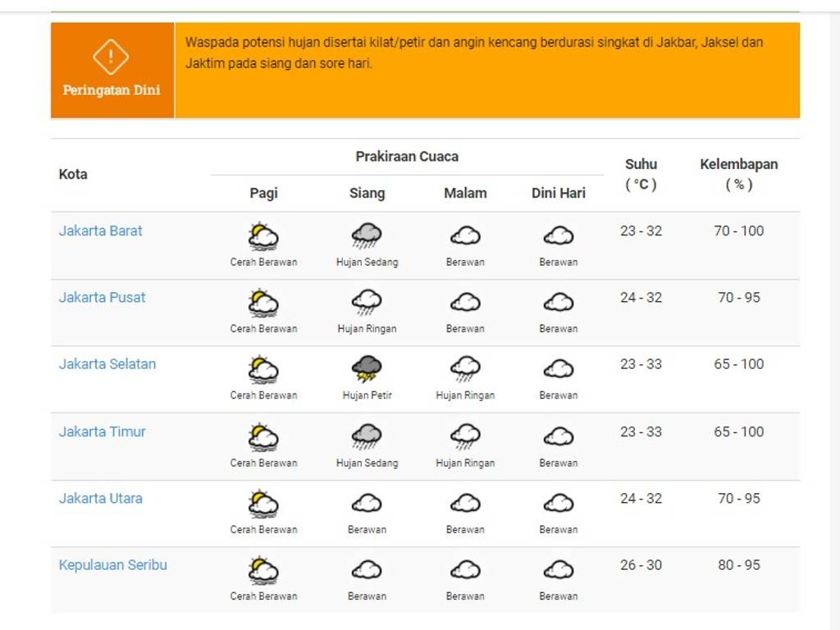Click Jakarta Pusat's Berawan malam icon
840x630 pixels.
pos(465,303)
